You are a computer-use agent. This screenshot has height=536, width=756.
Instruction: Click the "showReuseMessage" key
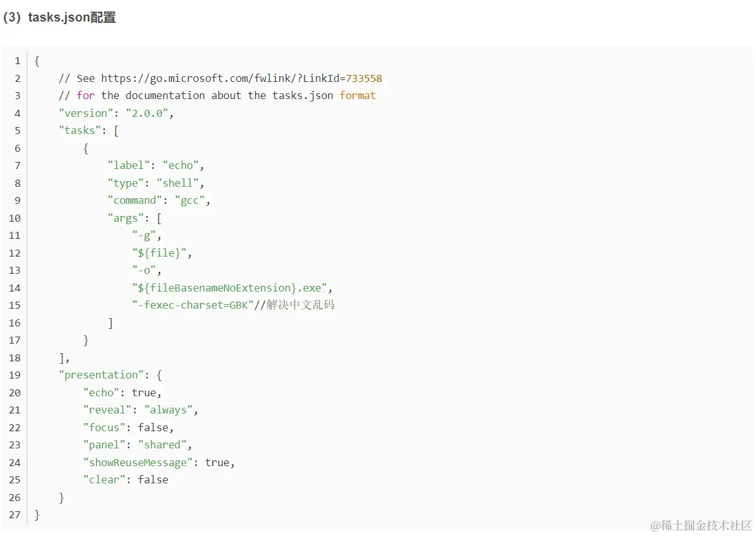point(138,462)
